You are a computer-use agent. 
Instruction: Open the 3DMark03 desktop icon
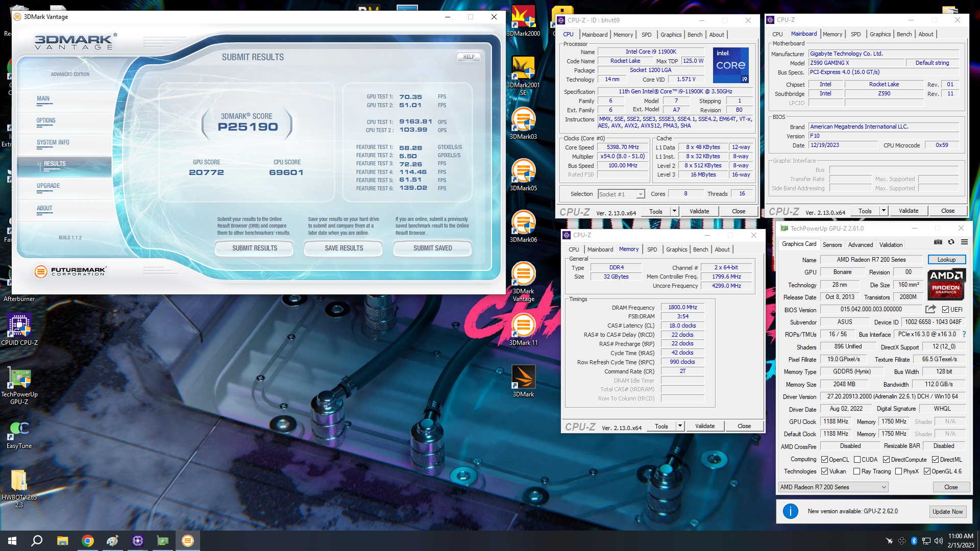[523, 123]
